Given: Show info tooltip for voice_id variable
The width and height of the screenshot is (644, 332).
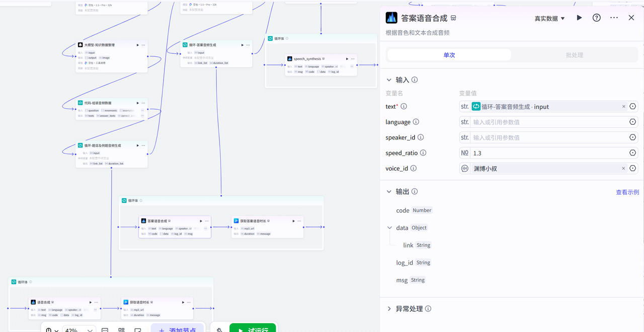Looking at the screenshot, I should (x=414, y=169).
